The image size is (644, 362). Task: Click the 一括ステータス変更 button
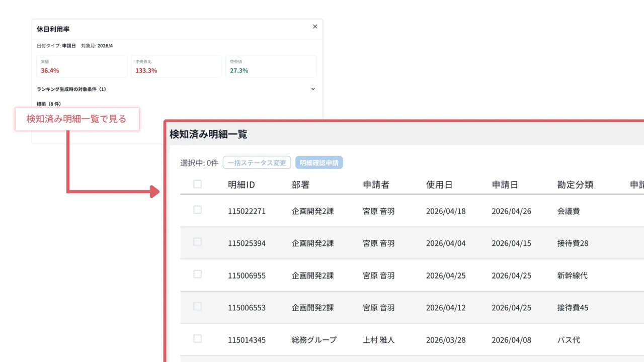[x=257, y=162]
